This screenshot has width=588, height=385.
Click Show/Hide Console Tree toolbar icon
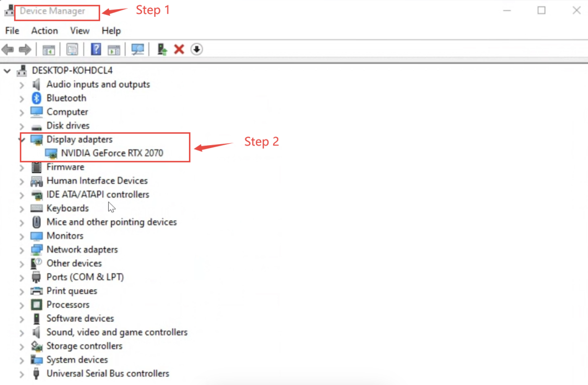[x=49, y=50]
